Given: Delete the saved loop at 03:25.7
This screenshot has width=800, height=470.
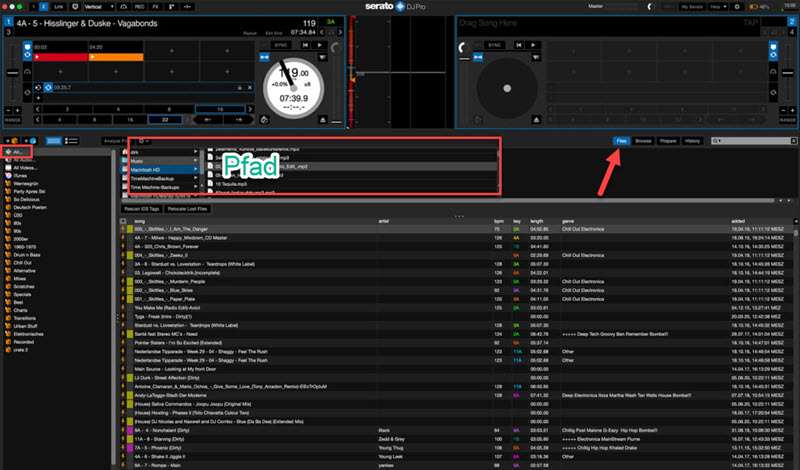Looking at the screenshot, I should 249,87.
